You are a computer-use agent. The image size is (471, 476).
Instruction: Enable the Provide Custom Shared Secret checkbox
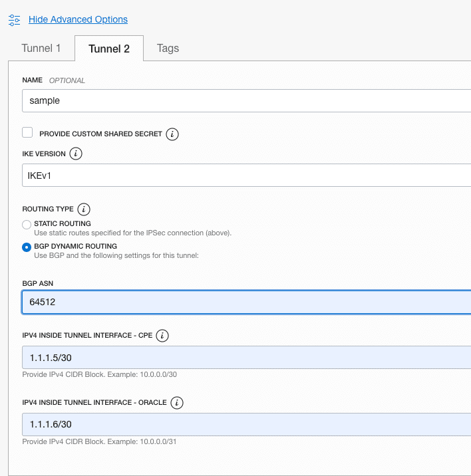(28, 133)
